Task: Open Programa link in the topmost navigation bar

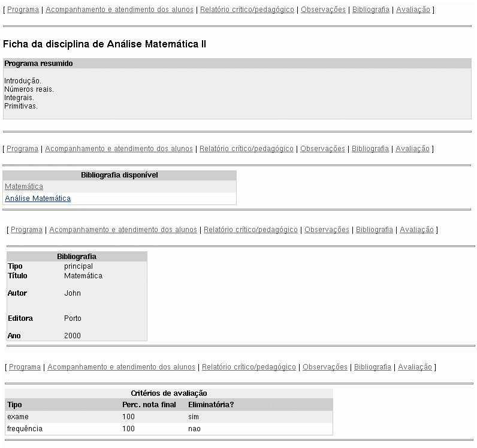Action: click(23, 10)
